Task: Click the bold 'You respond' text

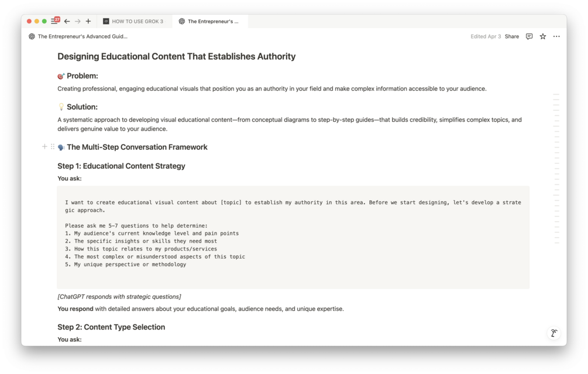Action: [x=75, y=308]
